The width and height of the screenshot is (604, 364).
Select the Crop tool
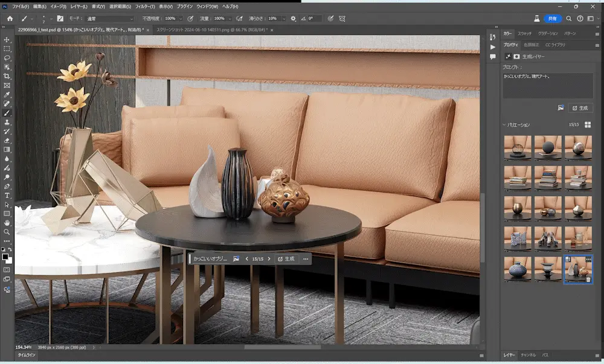tap(7, 76)
